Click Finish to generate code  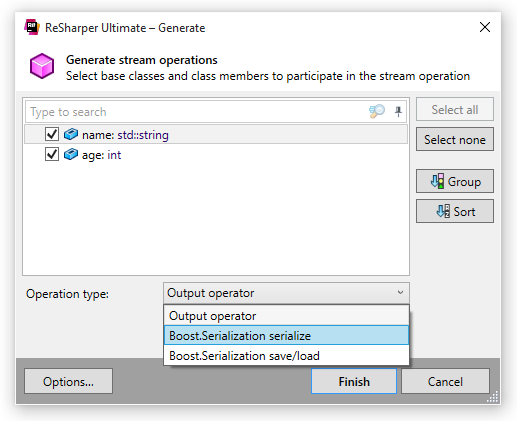point(354,381)
